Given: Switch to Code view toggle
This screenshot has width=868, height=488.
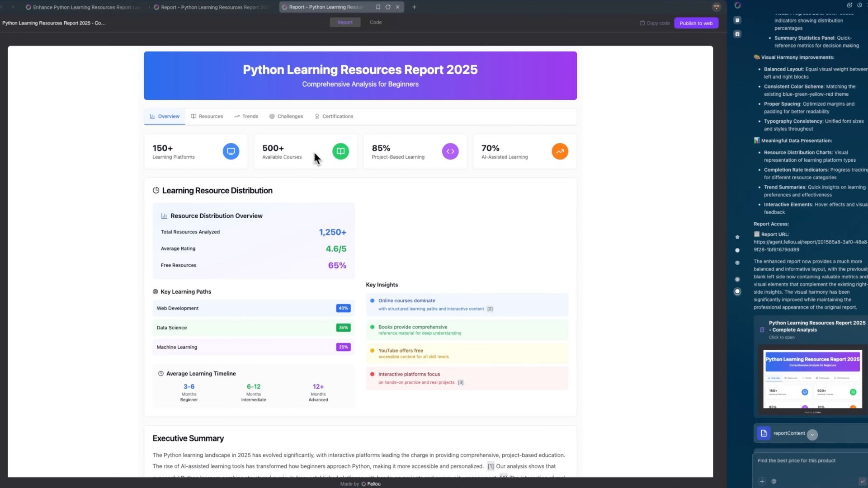Looking at the screenshot, I should pos(375,22).
